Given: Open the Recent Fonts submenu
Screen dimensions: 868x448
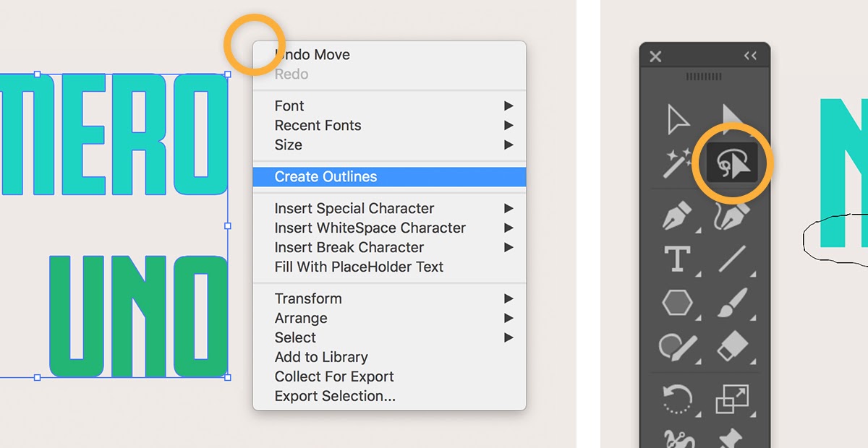Looking at the screenshot, I should (x=389, y=126).
